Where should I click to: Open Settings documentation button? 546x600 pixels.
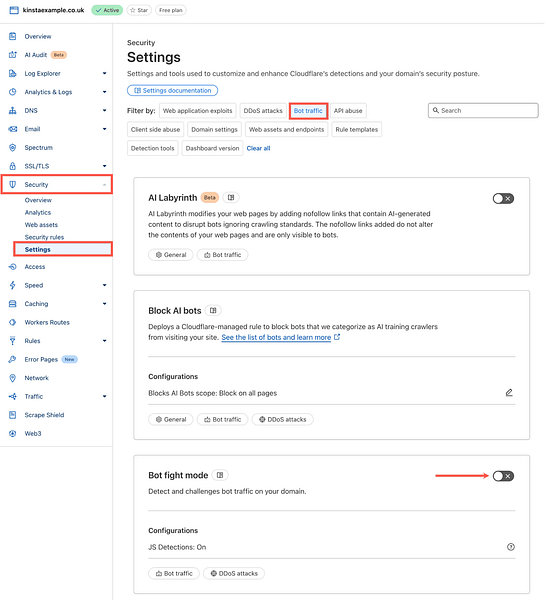pyautogui.click(x=172, y=90)
